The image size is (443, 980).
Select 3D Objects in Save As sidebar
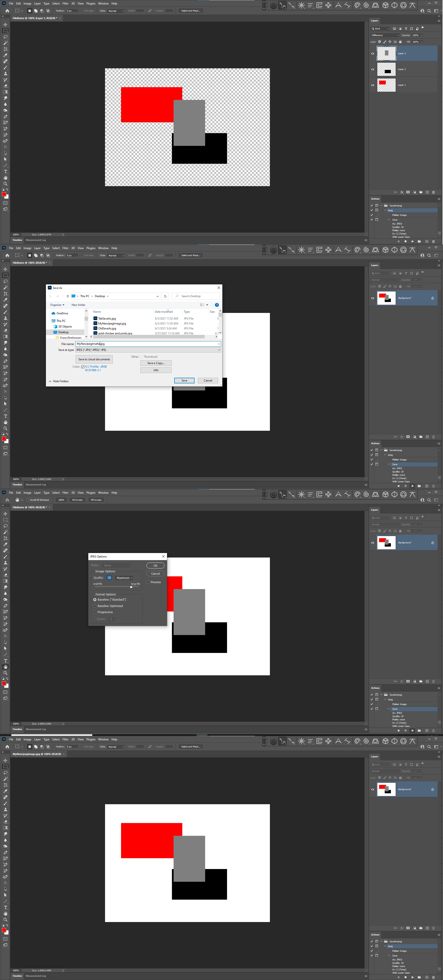(63, 326)
